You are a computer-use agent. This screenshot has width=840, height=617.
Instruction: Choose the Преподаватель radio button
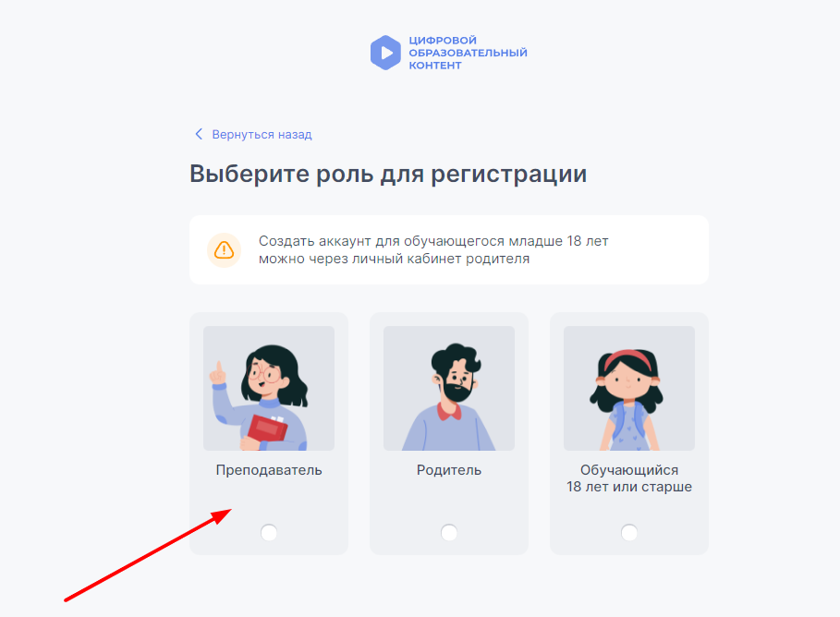(269, 532)
